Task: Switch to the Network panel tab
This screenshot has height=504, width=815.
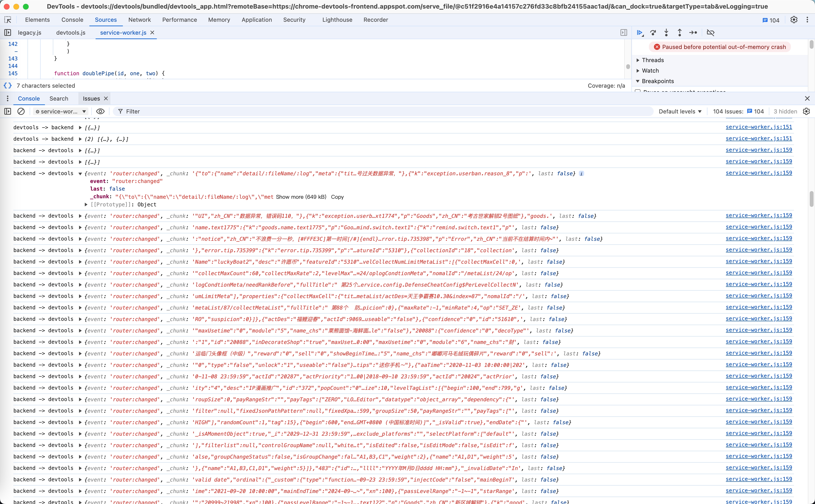Action: pyautogui.click(x=139, y=20)
